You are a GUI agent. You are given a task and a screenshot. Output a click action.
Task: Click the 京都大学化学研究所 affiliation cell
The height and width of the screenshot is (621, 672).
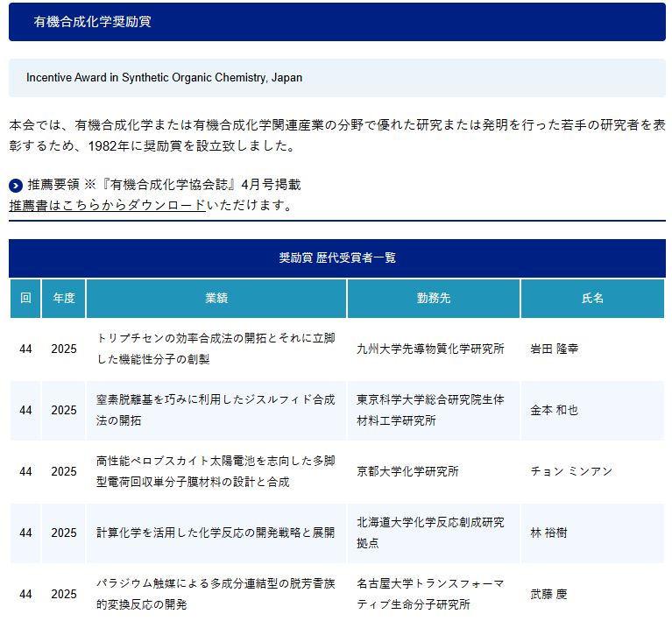click(407, 471)
